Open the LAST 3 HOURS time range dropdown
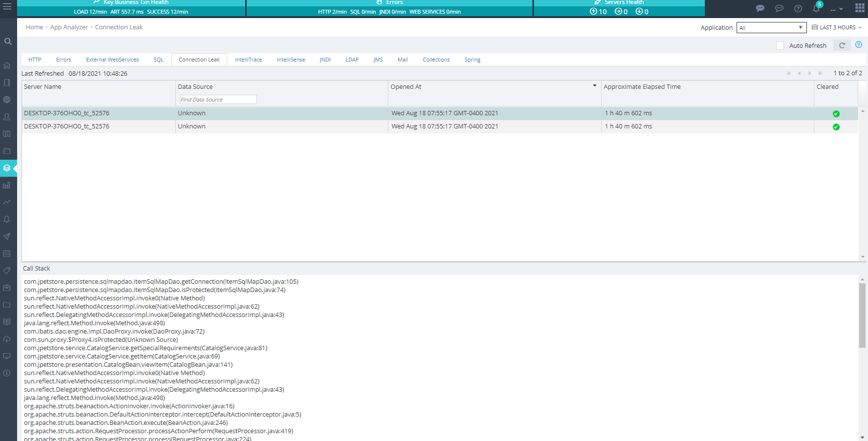The width and height of the screenshot is (868, 441). [837, 28]
